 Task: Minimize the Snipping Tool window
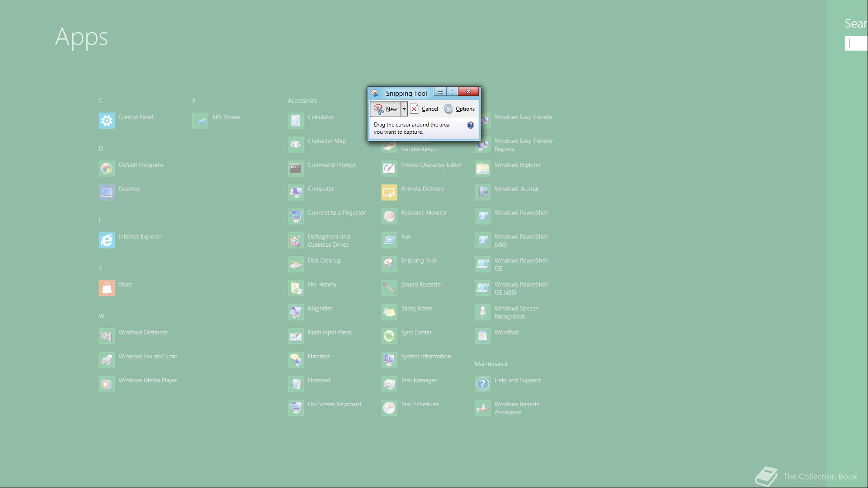(x=440, y=92)
